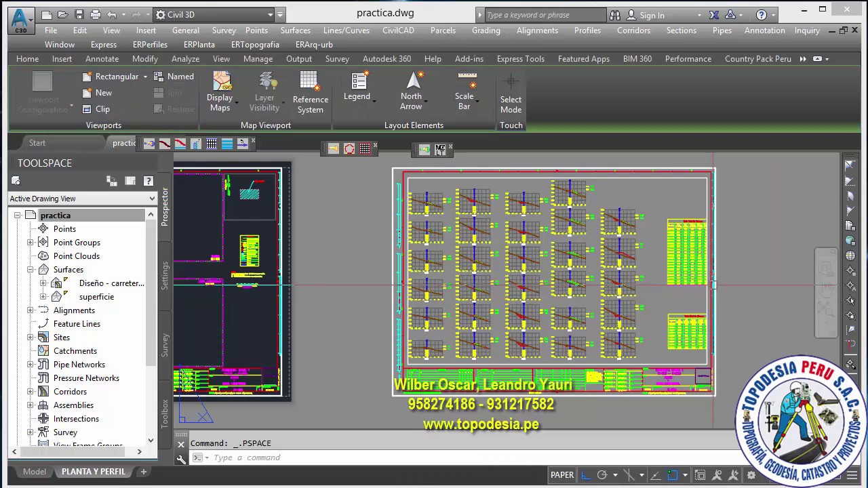Click the grid icon in first floating toolbar
The width and height of the screenshot is (868, 488).
point(212,143)
